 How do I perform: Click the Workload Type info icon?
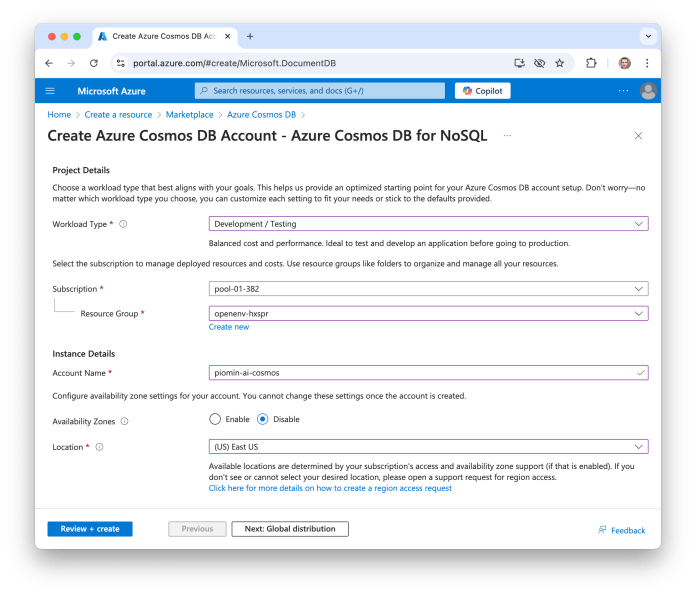point(123,224)
